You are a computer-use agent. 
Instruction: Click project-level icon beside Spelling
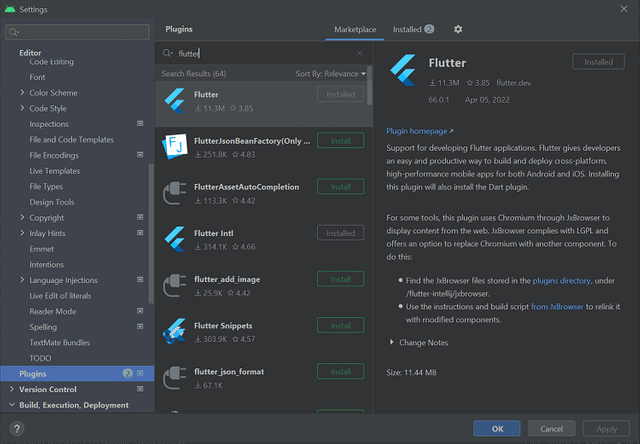[140, 326]
